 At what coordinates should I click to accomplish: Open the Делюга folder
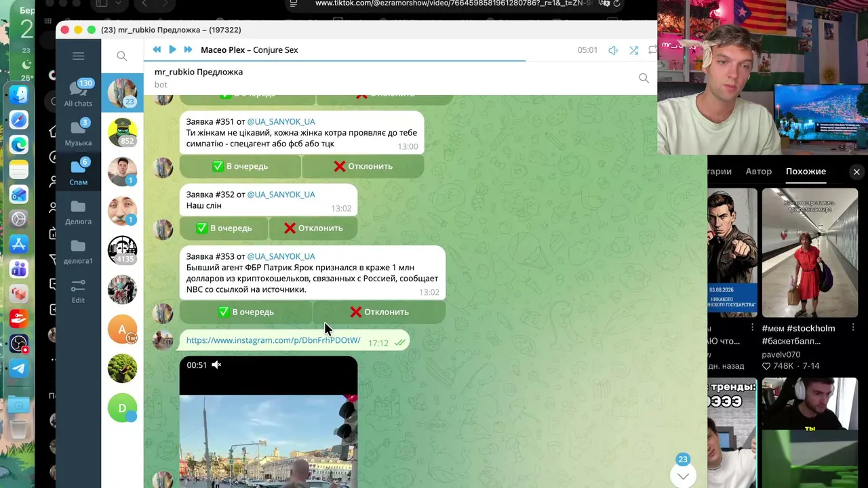tap(78, 211)
